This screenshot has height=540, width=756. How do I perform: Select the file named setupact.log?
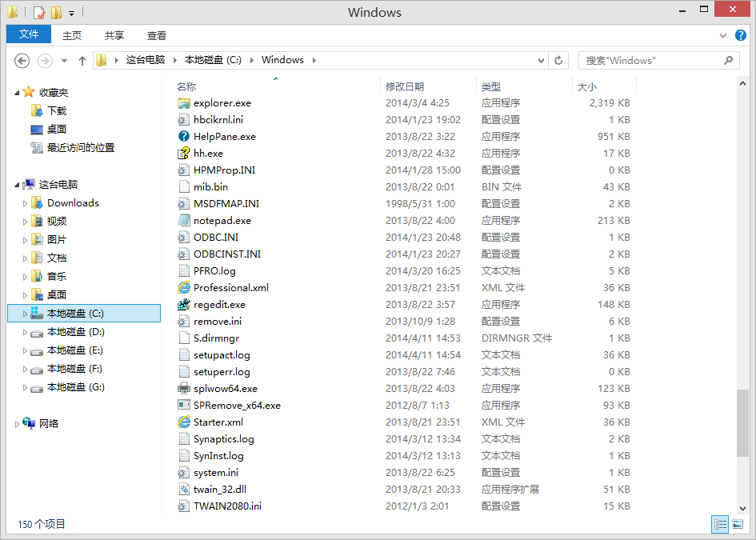coord(222,355)
